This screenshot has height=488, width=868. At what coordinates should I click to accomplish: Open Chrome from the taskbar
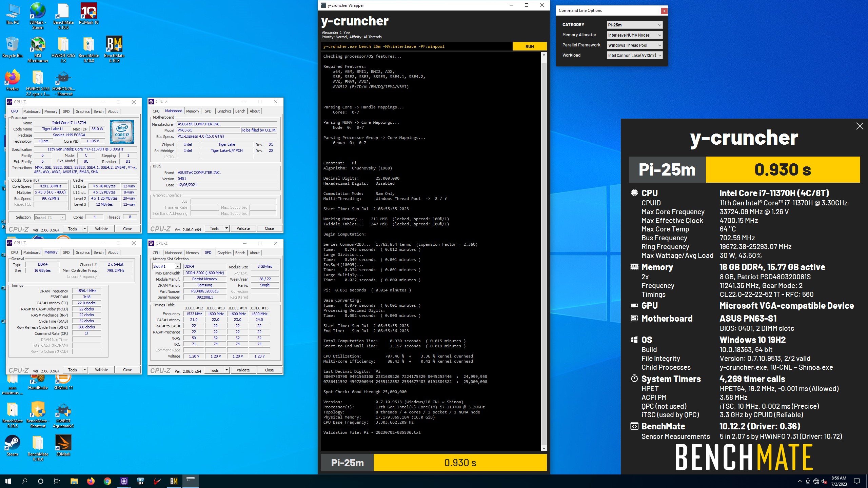(x=107, y=481)
